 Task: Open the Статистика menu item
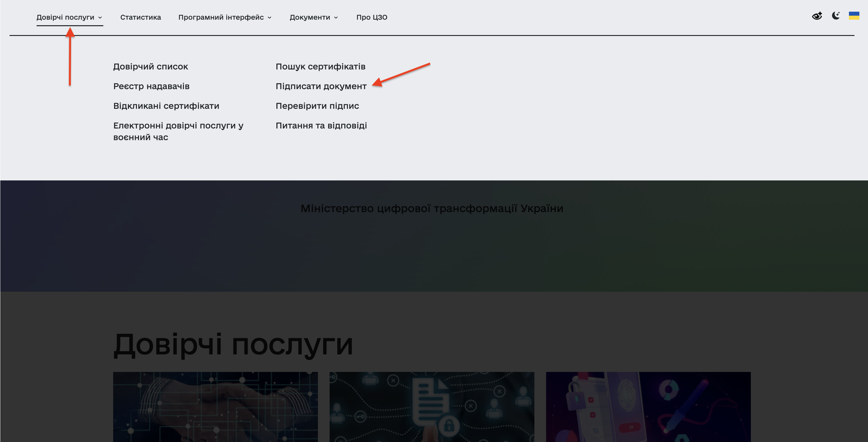click(x=141, y=17)
